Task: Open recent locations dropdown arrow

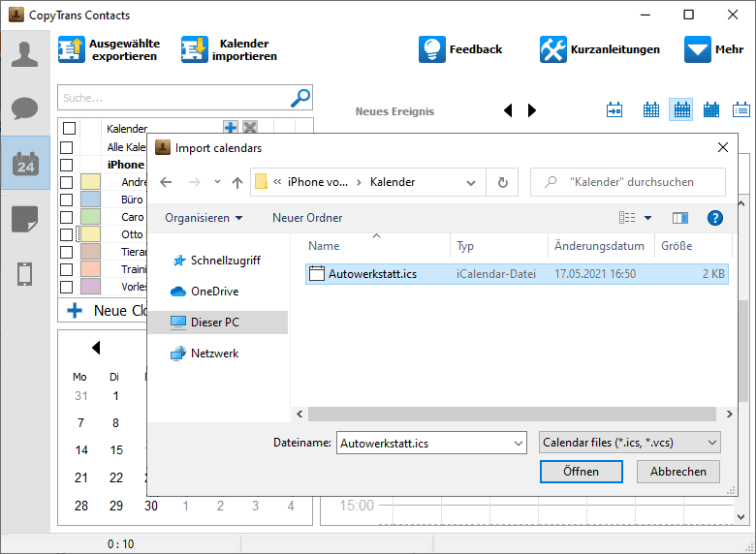Action: [x=217, y=182]
